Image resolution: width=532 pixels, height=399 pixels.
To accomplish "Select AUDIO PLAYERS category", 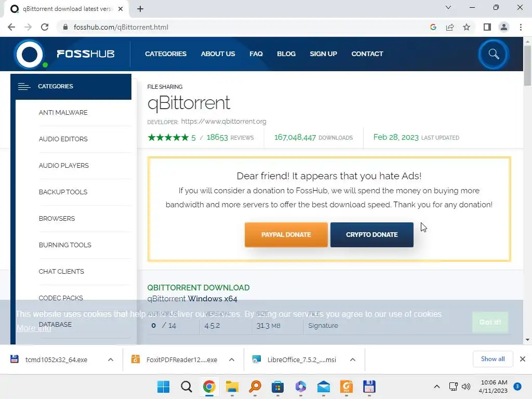I will coord(64,166).
